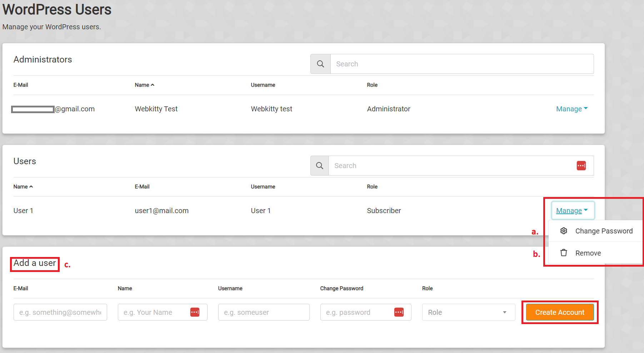Select Remove from the Manage menu
644x353 pixels.
(596, 253)
